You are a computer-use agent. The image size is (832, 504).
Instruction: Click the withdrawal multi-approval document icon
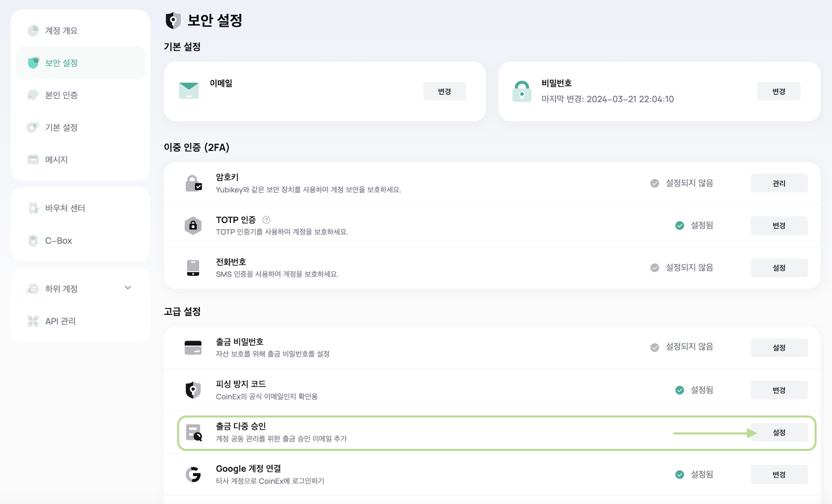(x=194, y=432)
